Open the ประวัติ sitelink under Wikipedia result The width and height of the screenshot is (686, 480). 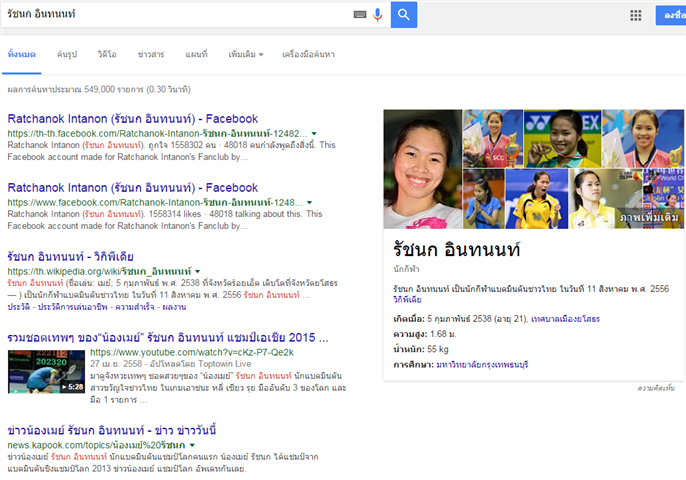tap(18, 307)
